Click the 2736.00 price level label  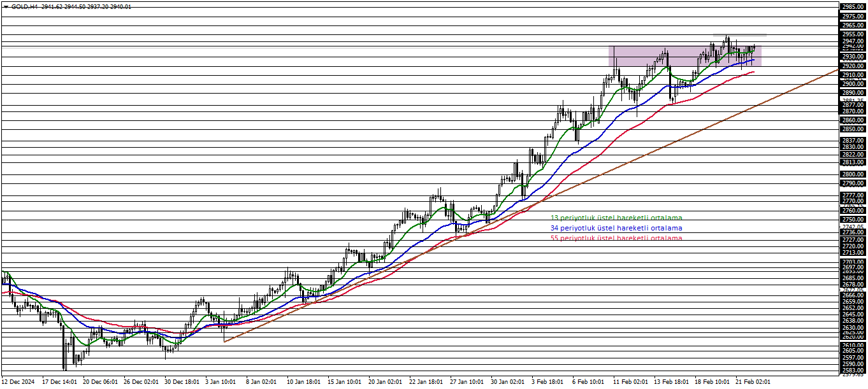853,232
